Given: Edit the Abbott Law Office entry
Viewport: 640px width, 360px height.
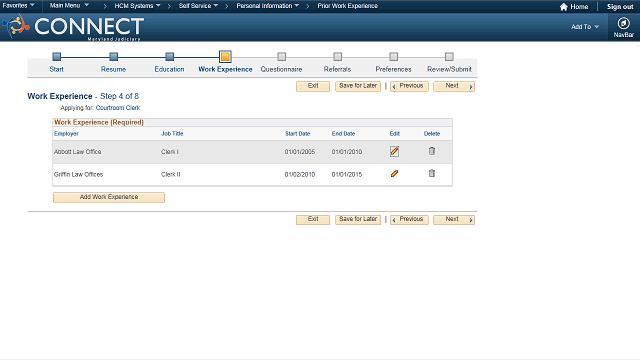Looking at the screenshot, I should tap(394, 151).
